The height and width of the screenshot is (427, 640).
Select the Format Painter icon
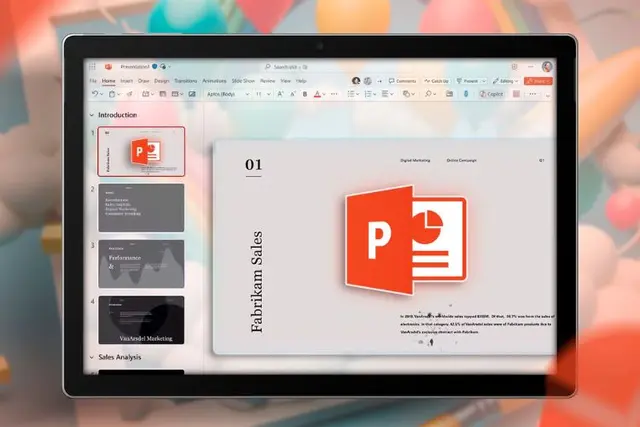click(129, 94)
